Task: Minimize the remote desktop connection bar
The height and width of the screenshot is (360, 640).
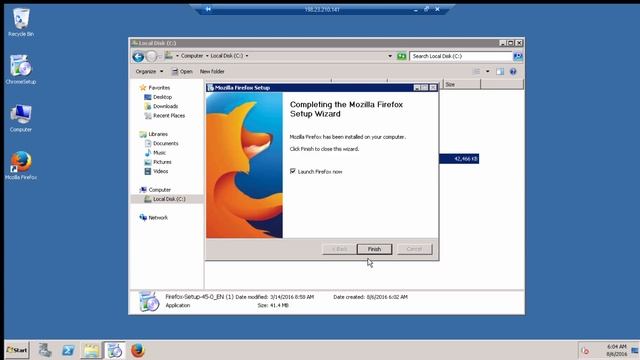Action: [x=416, y=9]
